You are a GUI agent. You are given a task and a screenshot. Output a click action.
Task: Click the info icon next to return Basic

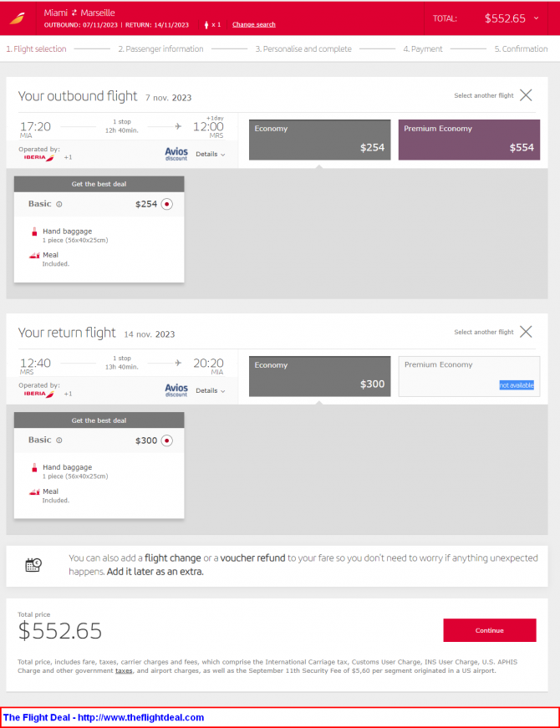pos(59,440)
